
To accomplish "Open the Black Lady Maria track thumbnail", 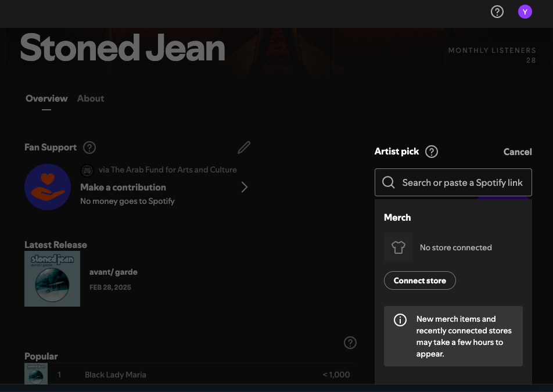I will pos(36,374).
